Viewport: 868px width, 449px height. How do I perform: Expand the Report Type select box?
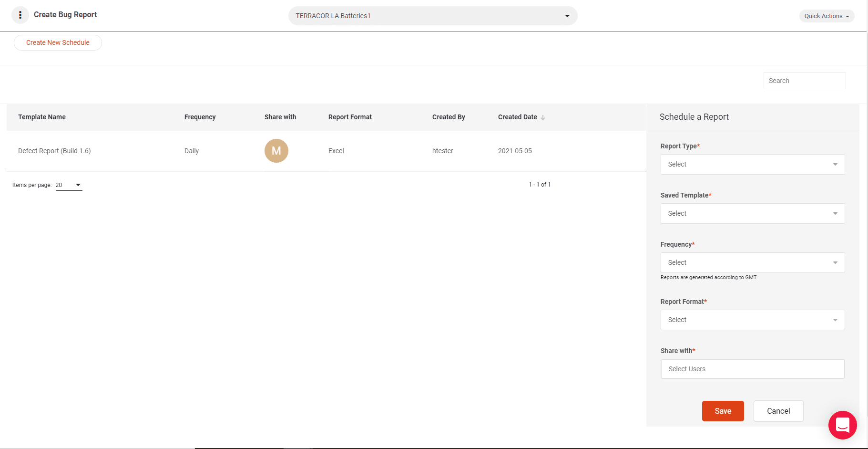click(x=753, y=164)
